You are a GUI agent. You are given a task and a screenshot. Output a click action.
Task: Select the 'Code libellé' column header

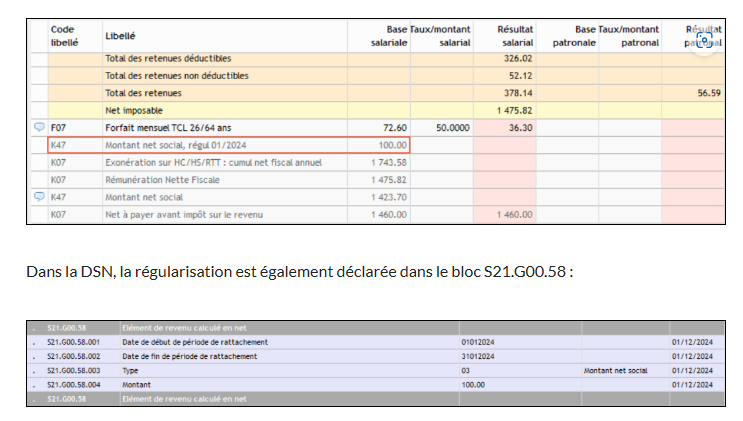coord(64,36)
